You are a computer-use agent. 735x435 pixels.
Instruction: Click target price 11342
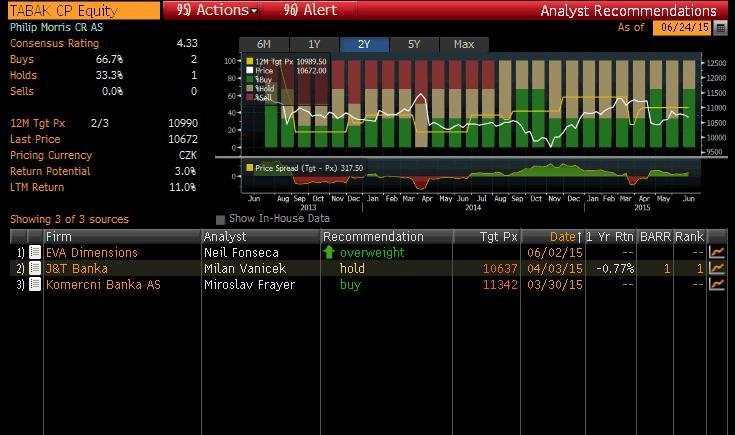tap(500, 285)
